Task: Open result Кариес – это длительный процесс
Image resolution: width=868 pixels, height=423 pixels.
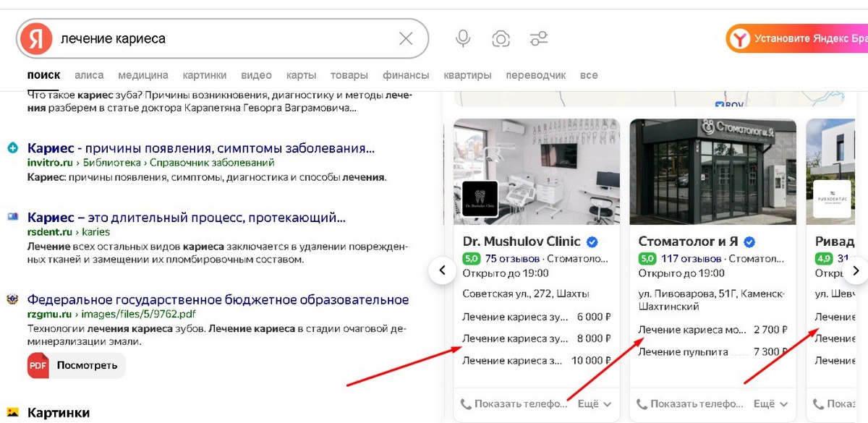Action: click(x=187, y=217)
